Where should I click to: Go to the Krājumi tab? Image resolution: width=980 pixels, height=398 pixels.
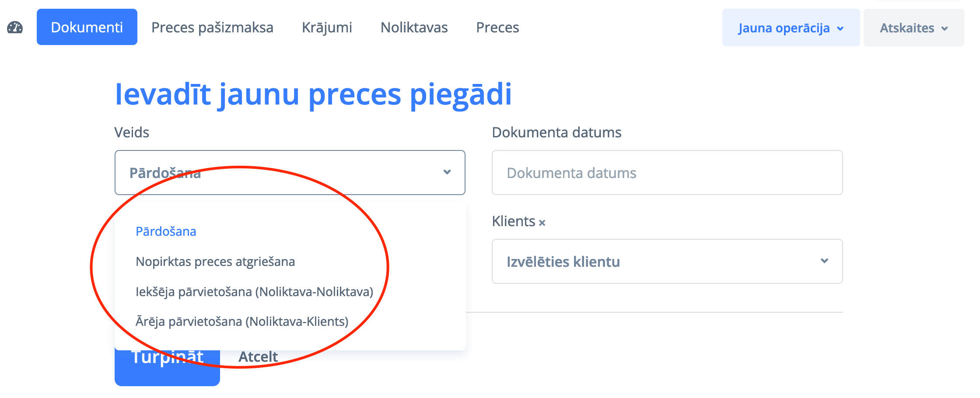click(327, 28)
